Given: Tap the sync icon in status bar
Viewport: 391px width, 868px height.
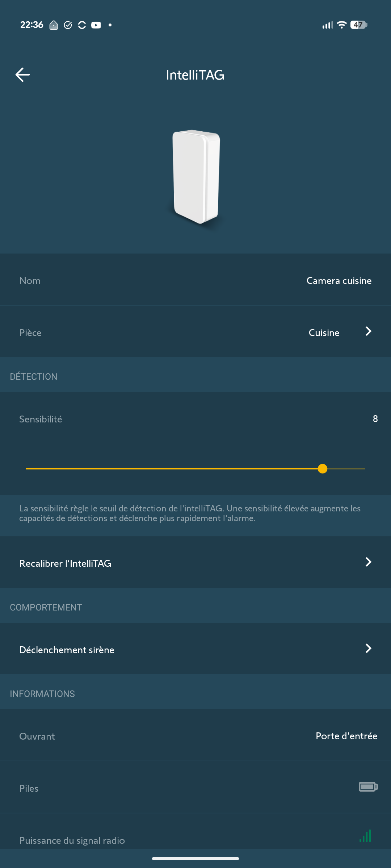Looking at the screenshot, I should tap(82, 25).
